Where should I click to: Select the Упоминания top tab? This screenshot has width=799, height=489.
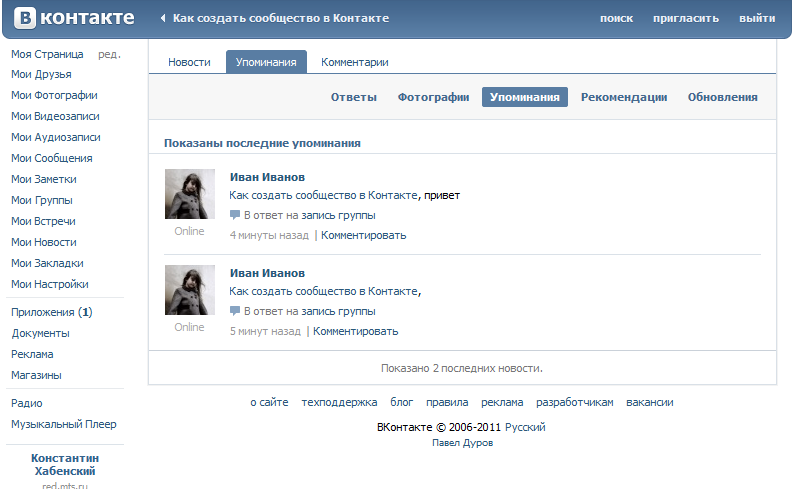266,62
